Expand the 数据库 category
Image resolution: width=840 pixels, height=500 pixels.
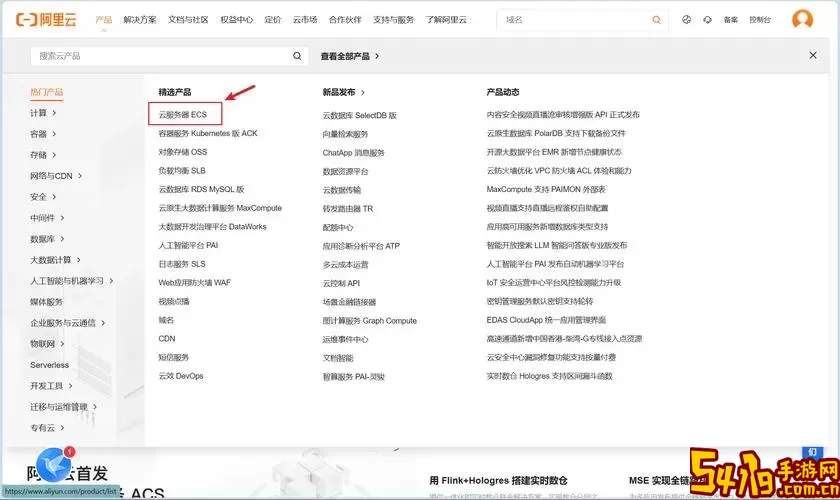[x=47, y=238]
